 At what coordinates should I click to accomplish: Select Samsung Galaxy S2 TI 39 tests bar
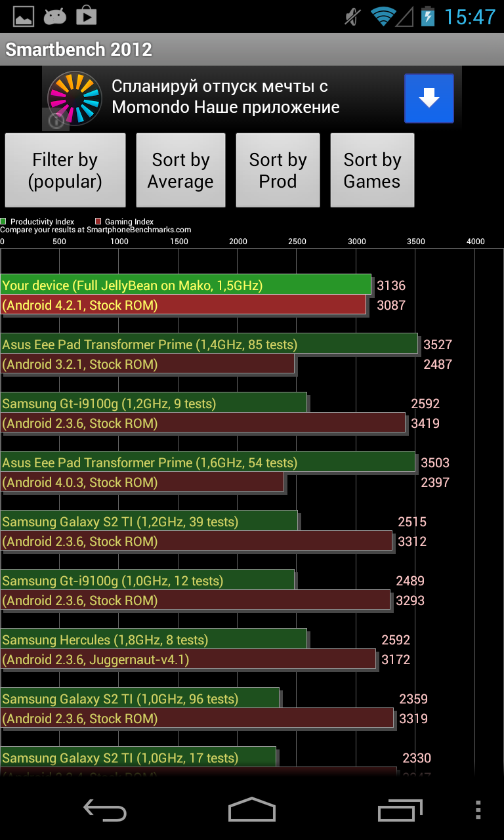coord(149,521)
